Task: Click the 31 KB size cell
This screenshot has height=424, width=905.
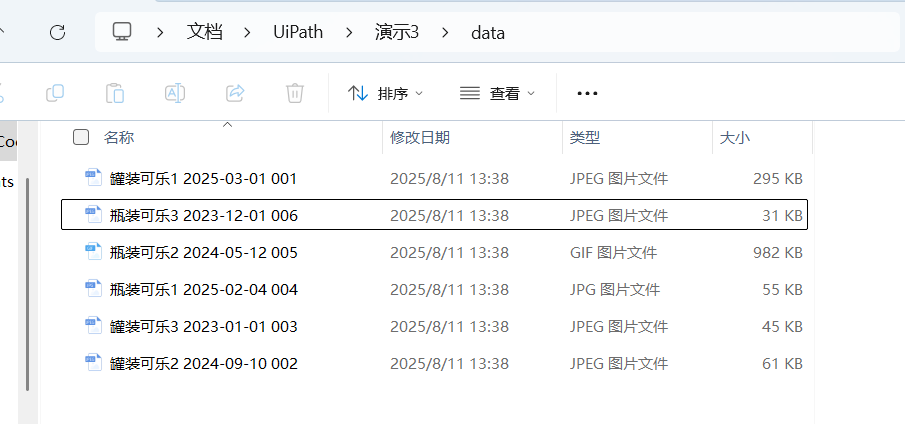Action: (782, 216)
